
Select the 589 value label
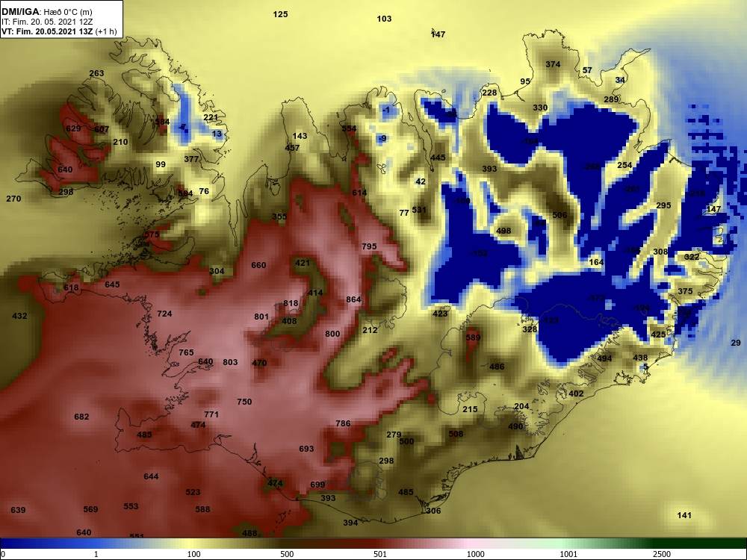473,337
